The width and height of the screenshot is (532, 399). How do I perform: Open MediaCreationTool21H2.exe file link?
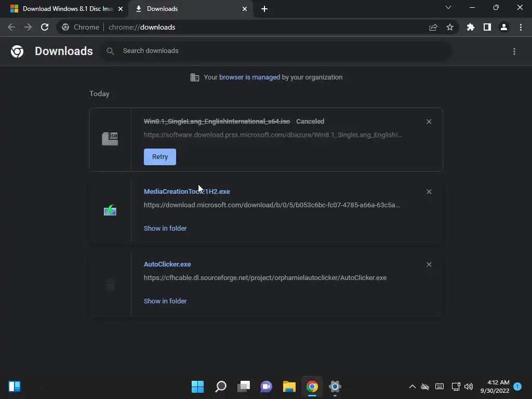[x=187, y=191]
